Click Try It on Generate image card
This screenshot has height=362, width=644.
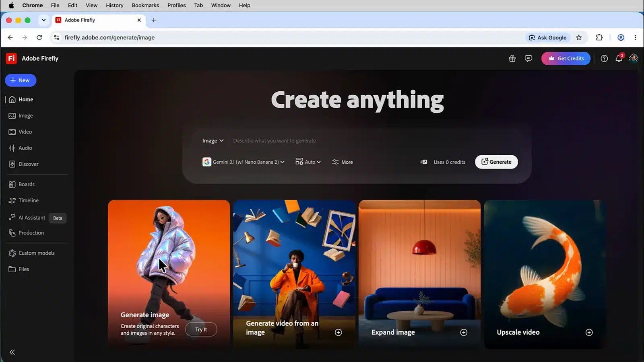pyautogui.click(x=201, y=329)
